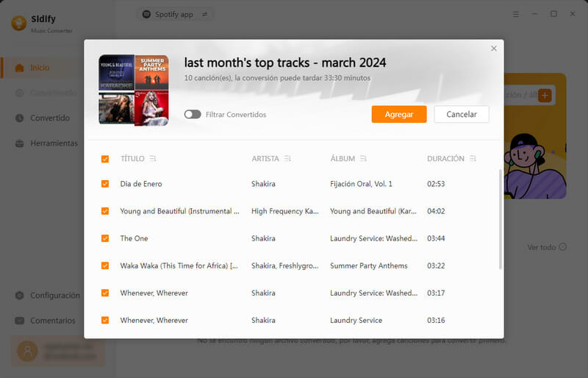Uncheck the Young and Beautiful track checkbox
588x378 pixels.
coord(105,211)
